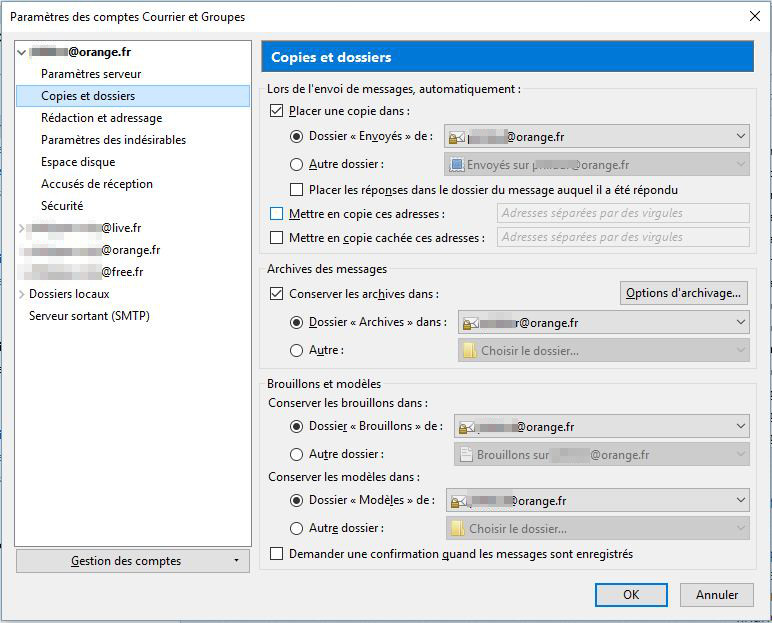Click drafts icon in 'Brouillons sur' field
The image size is (772, 623).
click(x=464, y=455)
